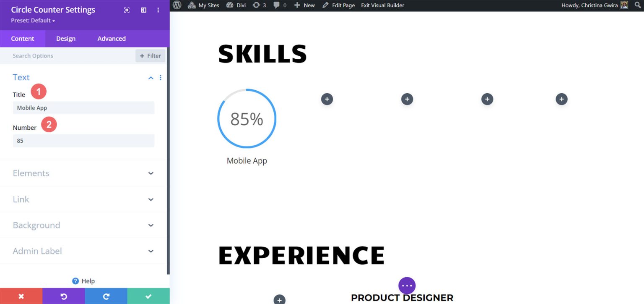Switch to the Design tab
644x304 pixels.
point(66,39)
